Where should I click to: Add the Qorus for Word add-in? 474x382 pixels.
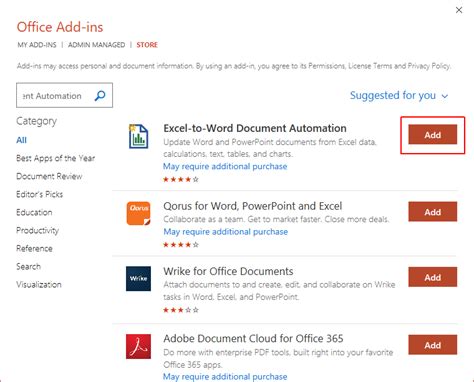[x=433, y=212]
